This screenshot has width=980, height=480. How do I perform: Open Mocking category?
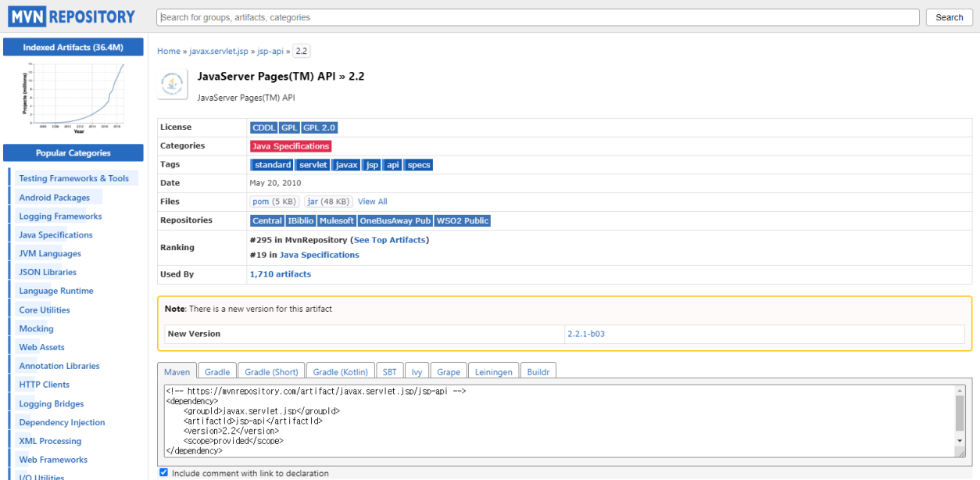36,329
